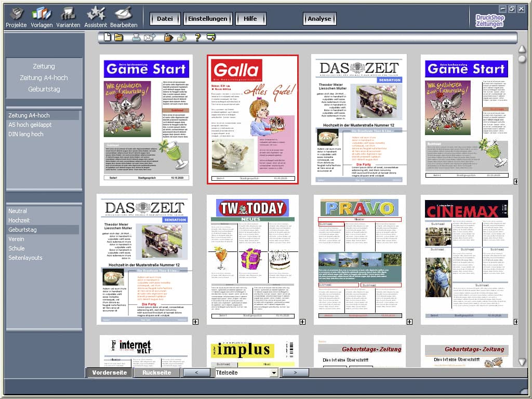Expand the Cinemax template's plus icon
The height and width of the screenshot is (399, 532).
(x=516, y=322)
